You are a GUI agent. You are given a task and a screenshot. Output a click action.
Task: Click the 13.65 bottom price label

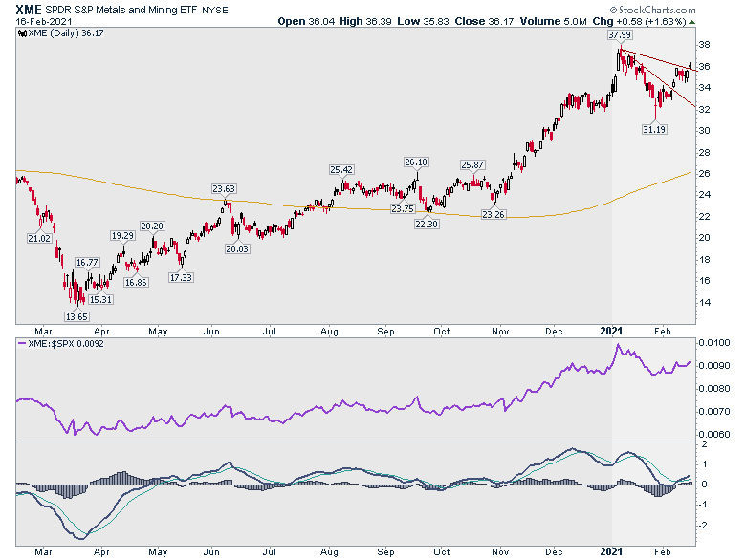point(77,316)
